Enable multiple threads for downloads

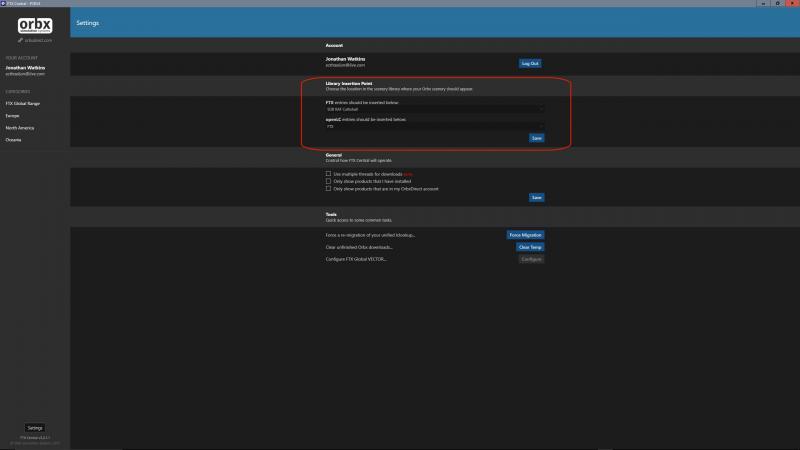328,174
